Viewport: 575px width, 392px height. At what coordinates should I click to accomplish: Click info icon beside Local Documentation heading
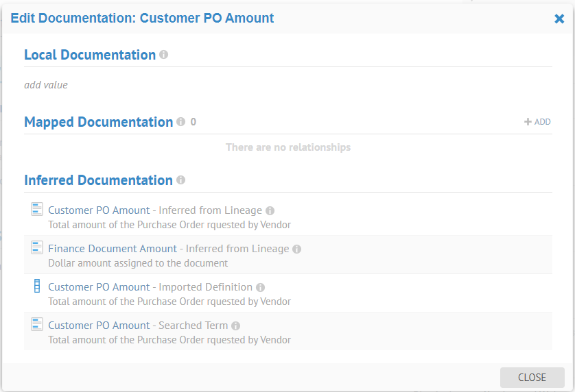pos(163,54)
